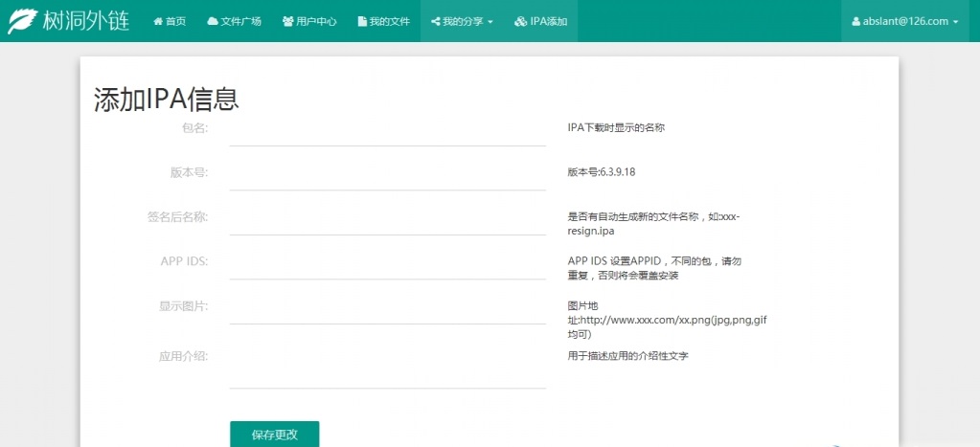This screenshot has width=980, height=447.
Task: Click the file icon beside 我的文件
Action: pyautogui.click(x=362, y=21)
